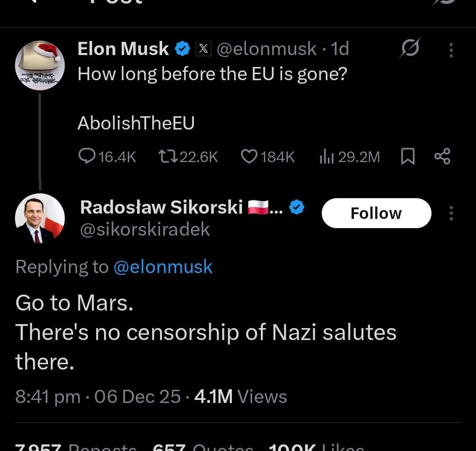The height and width of the screenshot is (451, 476).
Task: Click the Radosław Sikorski display name
Action: point(161,207)
